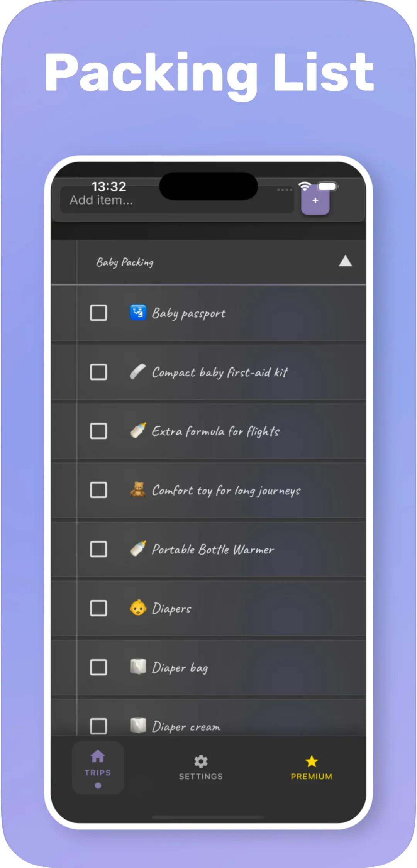Check off Portable Bottle Warmer
The width and height of the screenshot is (417, 868).
pyautogui.click(x=98, y=549)
